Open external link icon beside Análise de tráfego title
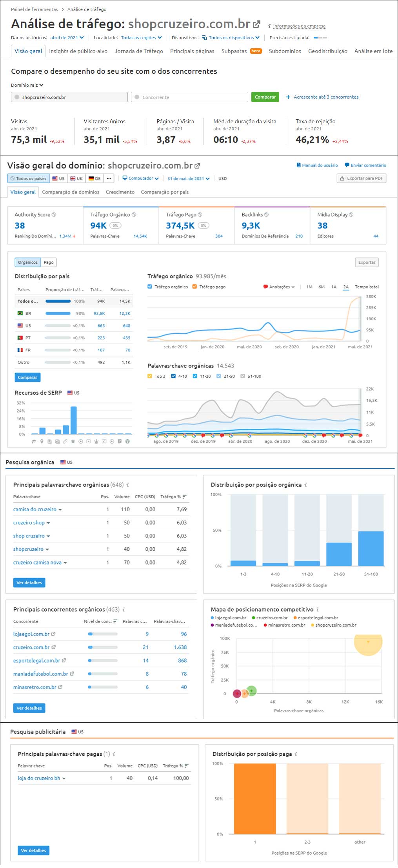This screenshot has height=868, width=398. pos(256,24)
